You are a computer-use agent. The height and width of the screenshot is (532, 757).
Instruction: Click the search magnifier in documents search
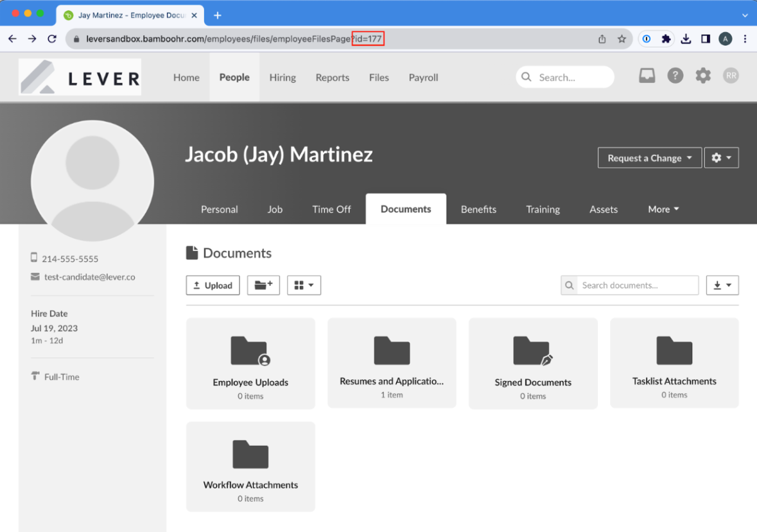[x=570, y=285]
